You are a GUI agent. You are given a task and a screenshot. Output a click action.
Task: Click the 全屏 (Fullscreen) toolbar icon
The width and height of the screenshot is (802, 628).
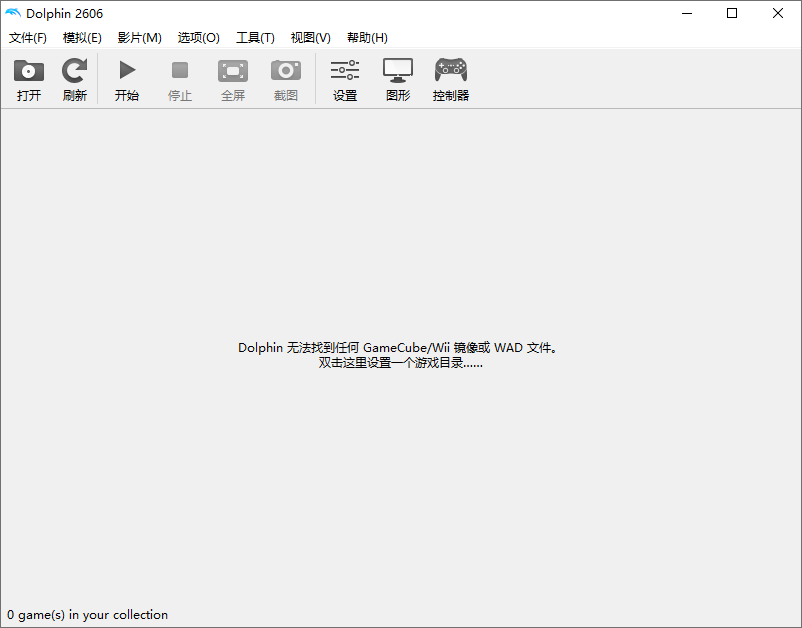coord(233,71)
